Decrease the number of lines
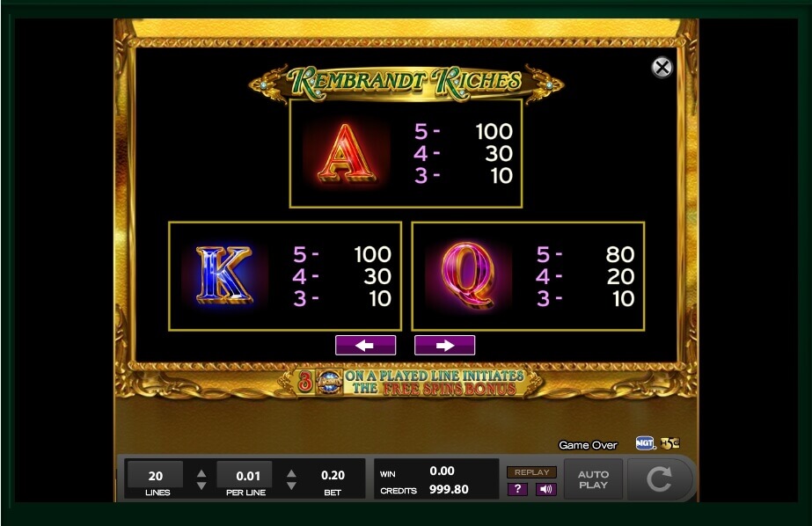Screen dimensions: 812x526 click(201, 486)
